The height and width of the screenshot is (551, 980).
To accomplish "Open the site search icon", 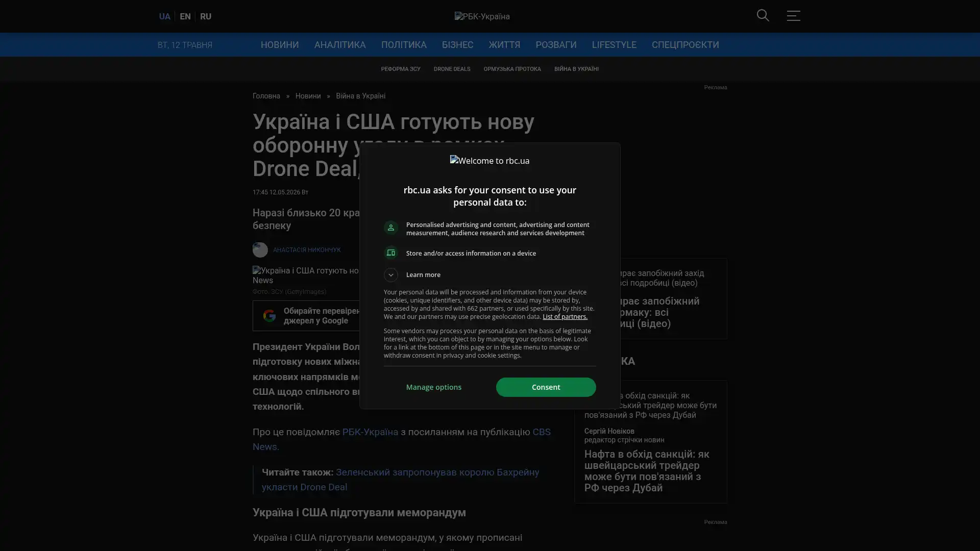I will click(763, 16).
